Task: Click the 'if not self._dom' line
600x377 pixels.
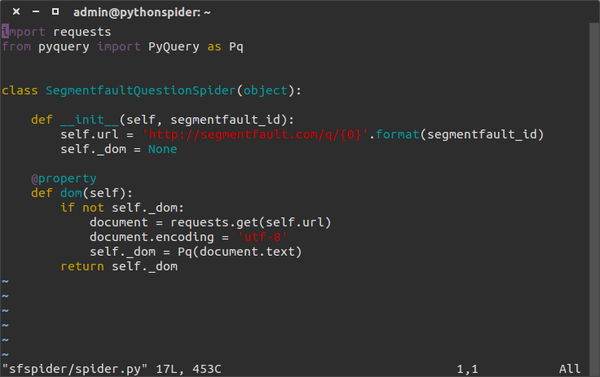Action: point(122,208)
